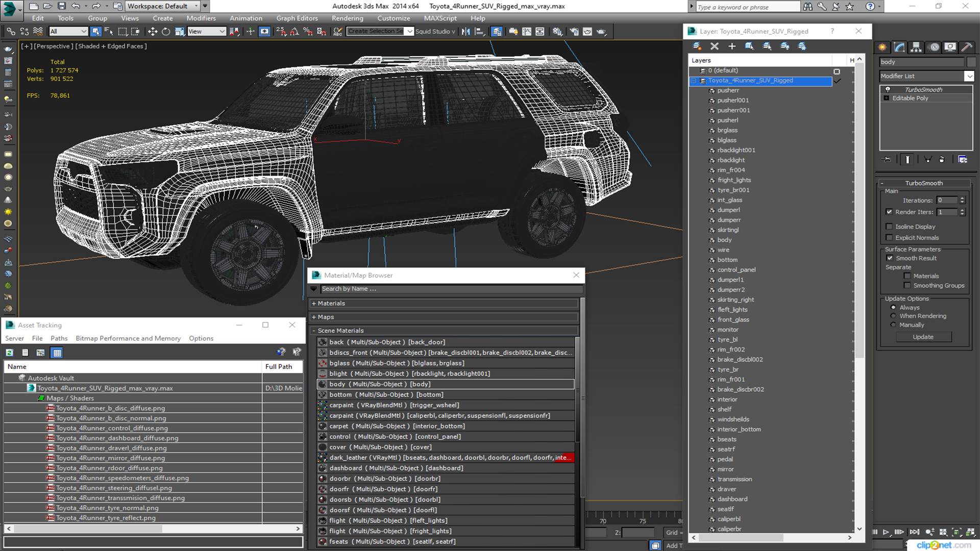Open the Utilities hammer tab in command panel
Screen dimensions: 980x551
point(967,47)
